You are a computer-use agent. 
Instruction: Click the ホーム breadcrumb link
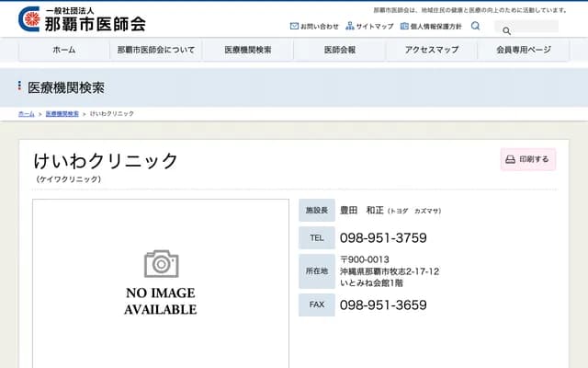(26, 113)
